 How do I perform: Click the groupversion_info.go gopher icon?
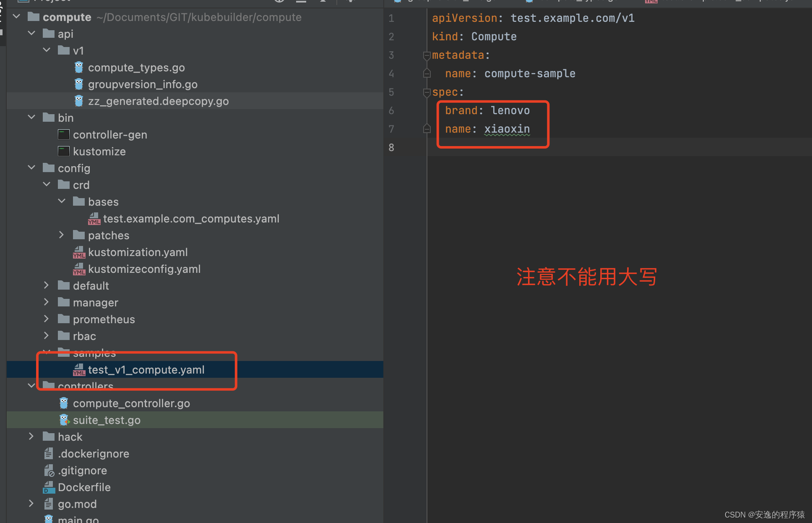coord(79,84)
